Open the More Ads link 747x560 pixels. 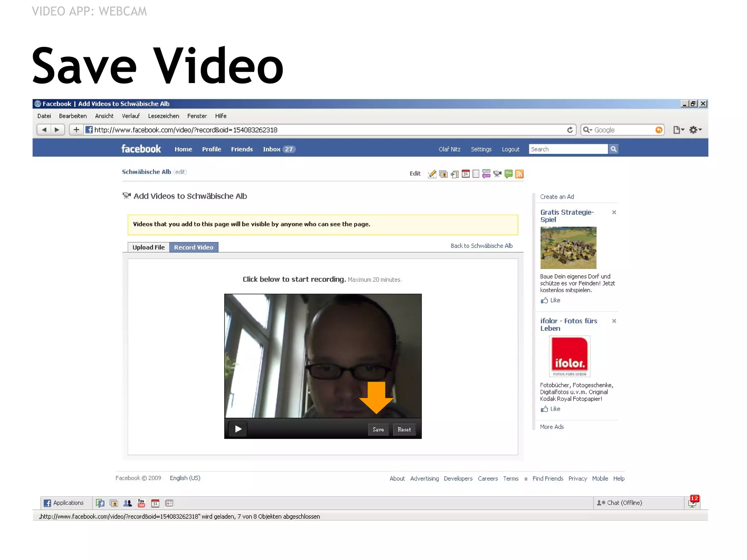click(x=551, y=427)
